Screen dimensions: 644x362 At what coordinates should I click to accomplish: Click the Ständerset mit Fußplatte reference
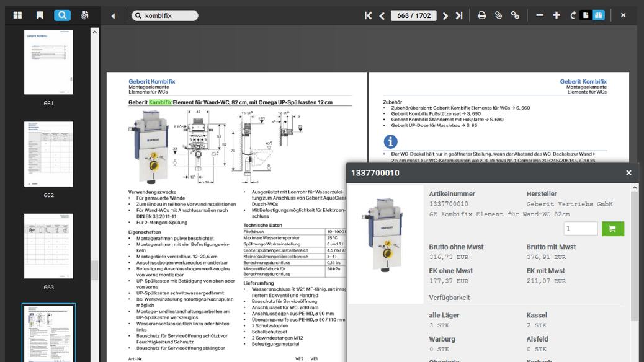[447, 120]
